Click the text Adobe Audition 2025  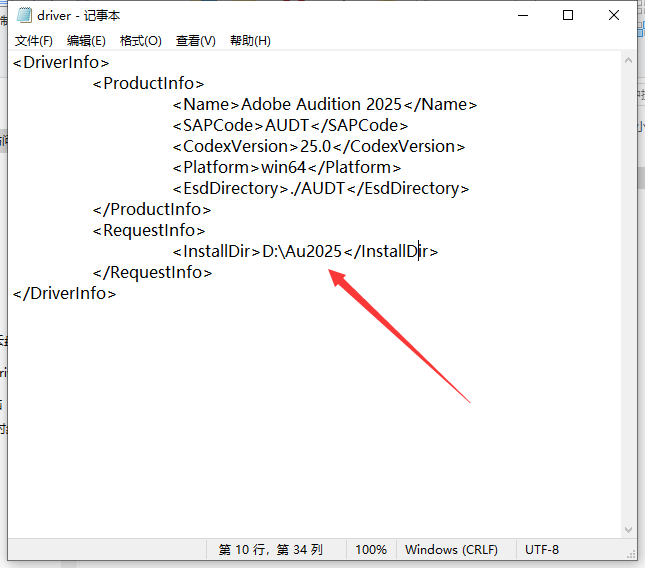click(321, 104)
